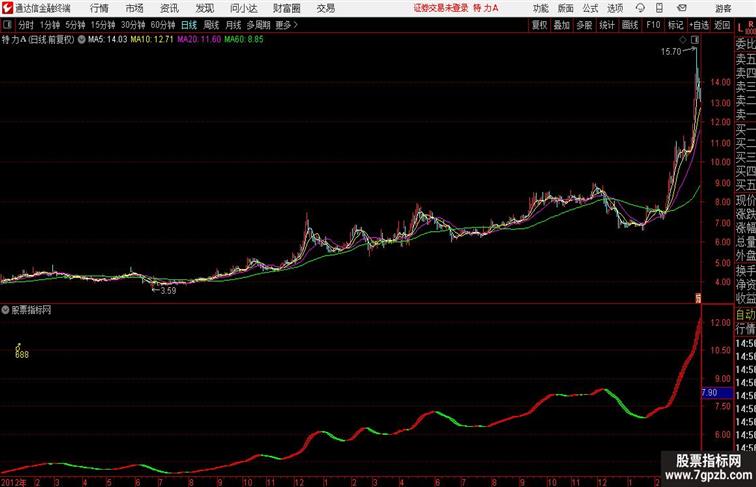Open the envelope message icon
This screenshot has width=756, height=487.
(682, 8)
